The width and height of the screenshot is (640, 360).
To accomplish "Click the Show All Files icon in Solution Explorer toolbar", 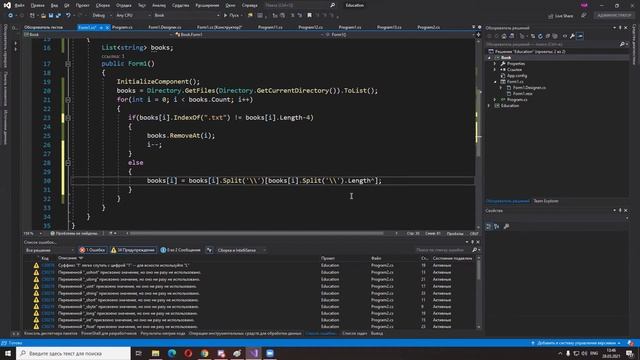I will [x=555, y=36].
